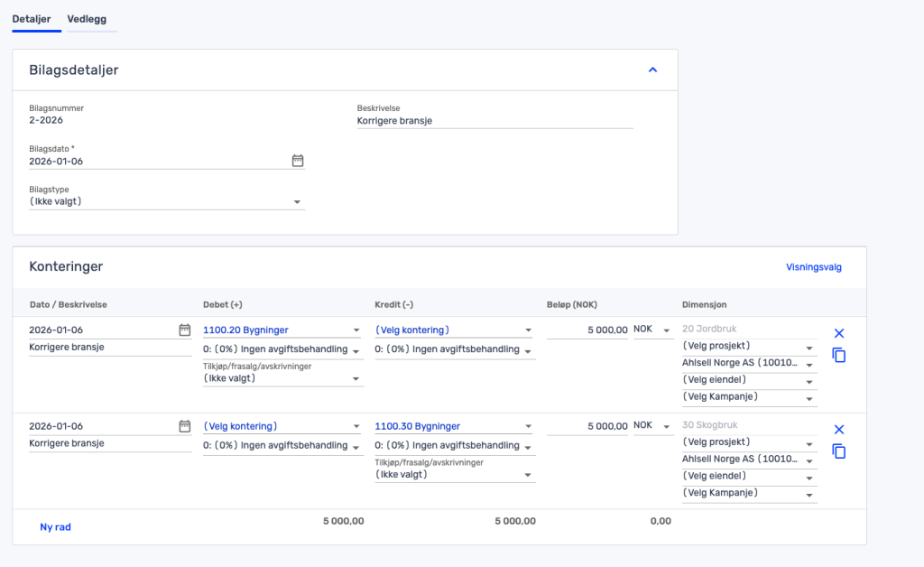Delete first accounting row with X icon
The width and height of the screenshot is (924, 567).
839,333
